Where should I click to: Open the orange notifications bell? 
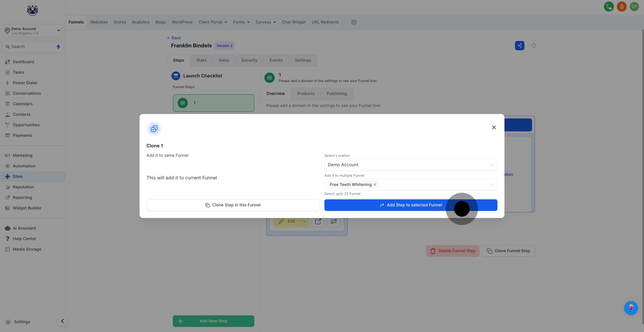[621, 7]
